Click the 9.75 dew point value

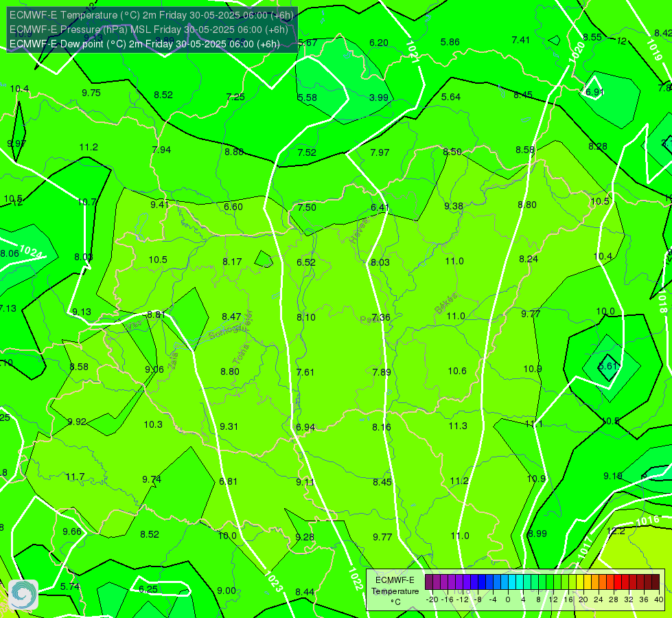coord(91,93)
